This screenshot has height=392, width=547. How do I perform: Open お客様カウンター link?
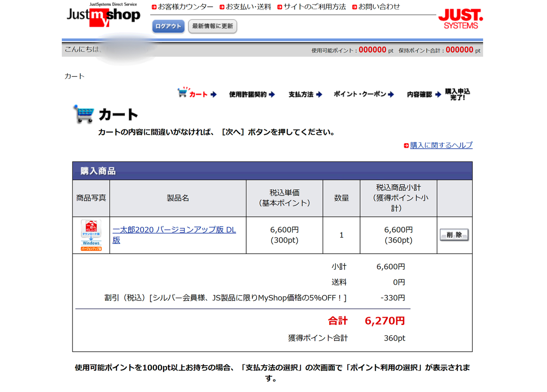pos(186,7)
